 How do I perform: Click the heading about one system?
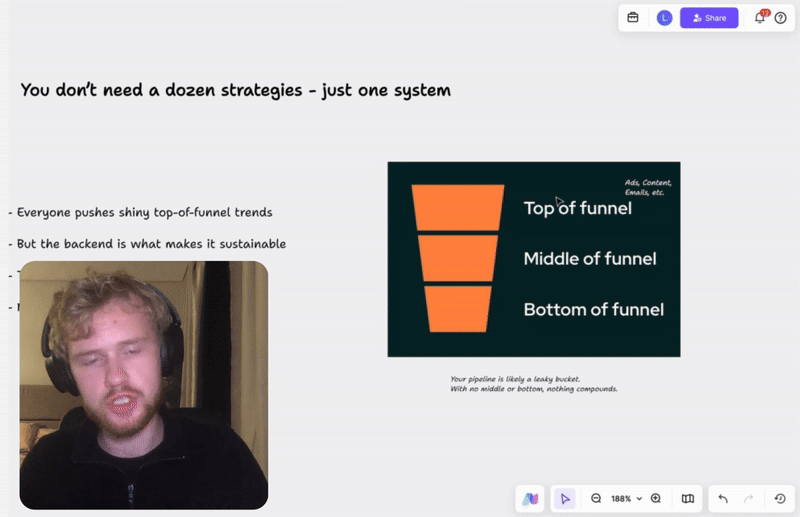pos(235,90)
